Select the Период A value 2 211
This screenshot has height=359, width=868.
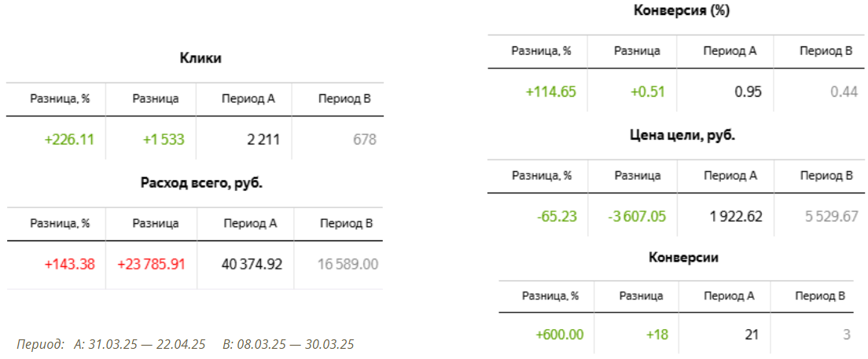[x=263, y=140]
